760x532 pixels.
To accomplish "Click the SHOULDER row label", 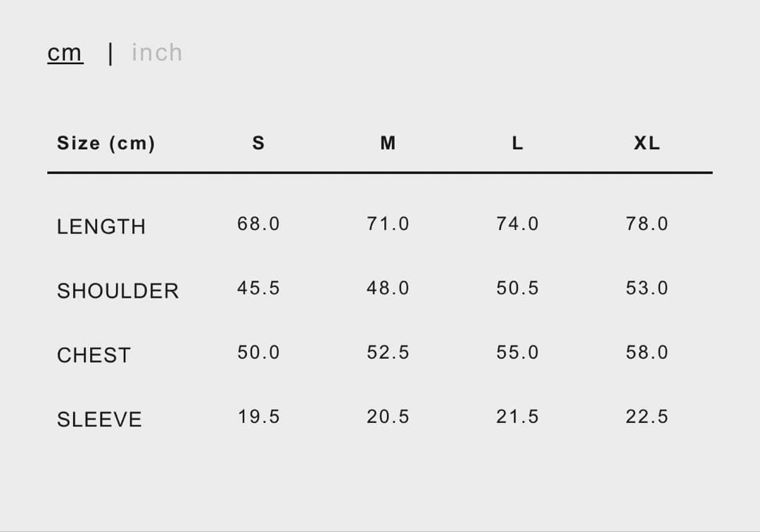I will pos(118,291).
